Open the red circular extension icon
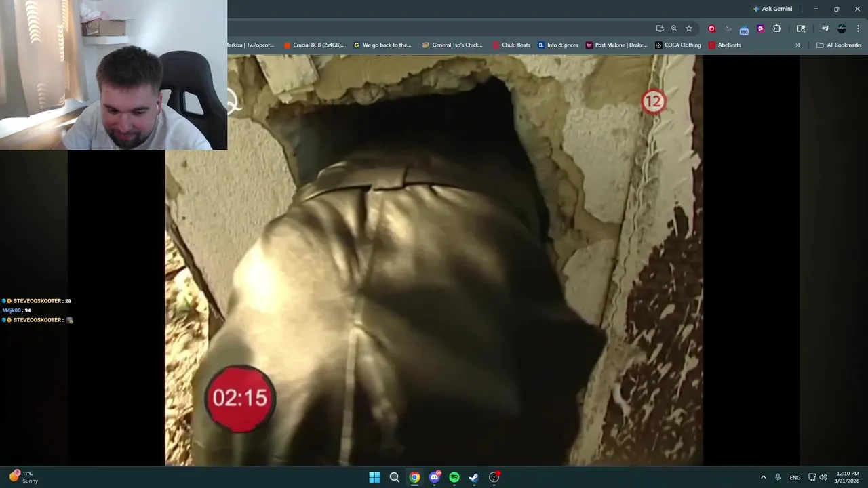Image resolution: width=868 pixels, height=488 pixels. (x=711, y=28)
